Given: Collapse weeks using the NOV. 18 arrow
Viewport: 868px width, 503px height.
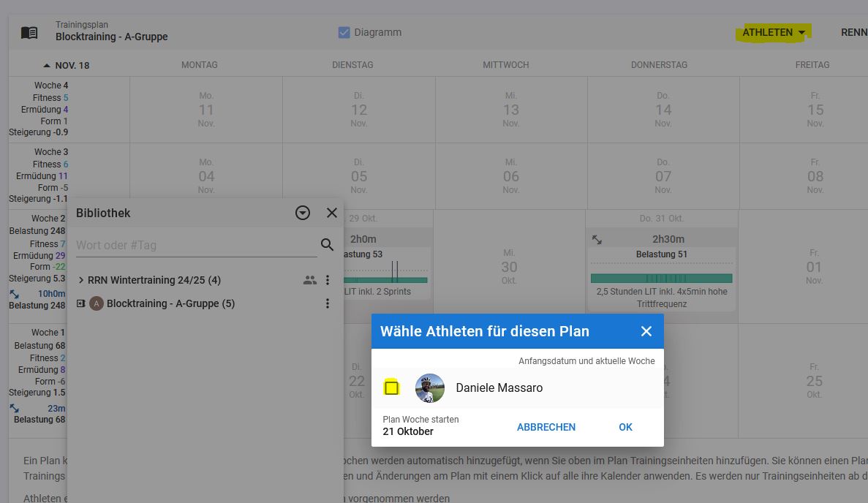Looking at the screenshot, I should coord(47,65).
